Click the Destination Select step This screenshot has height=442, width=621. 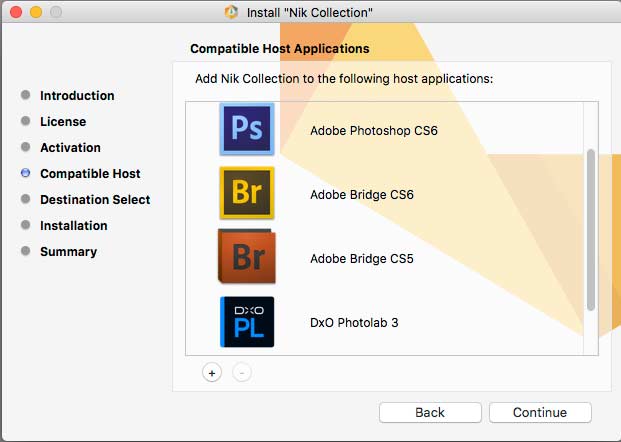click(95, 200)
